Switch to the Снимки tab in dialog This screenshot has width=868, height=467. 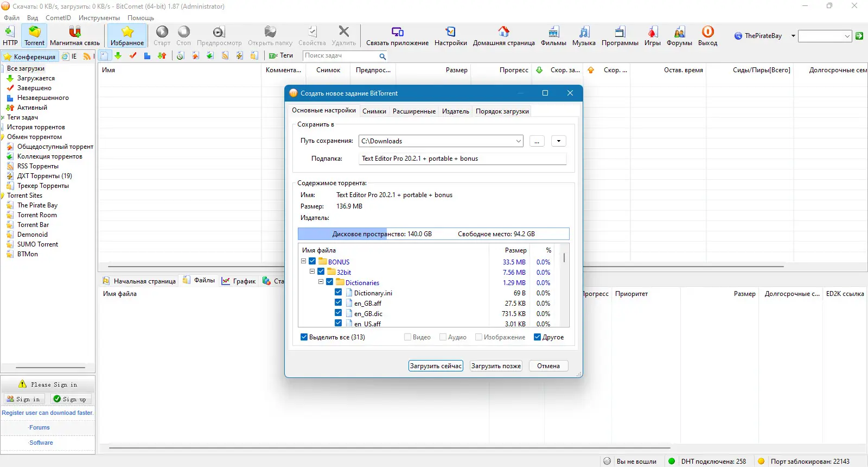click(x=374, y=111)
